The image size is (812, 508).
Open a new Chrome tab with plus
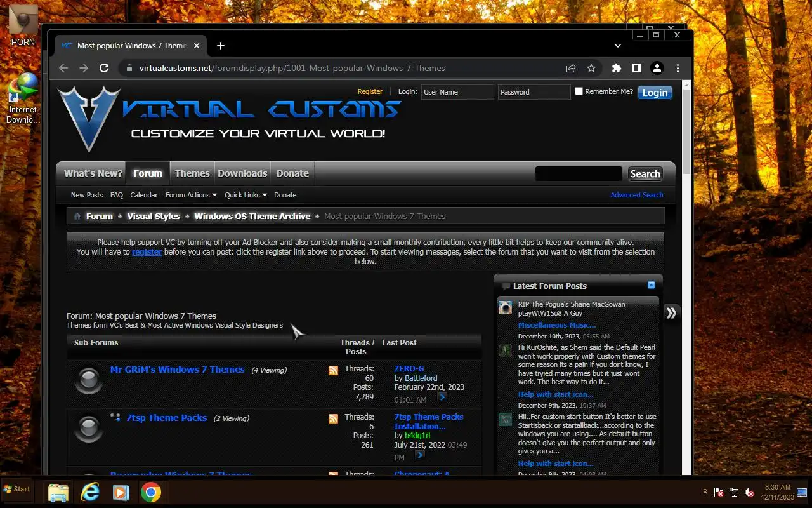(x=221, y=46)
